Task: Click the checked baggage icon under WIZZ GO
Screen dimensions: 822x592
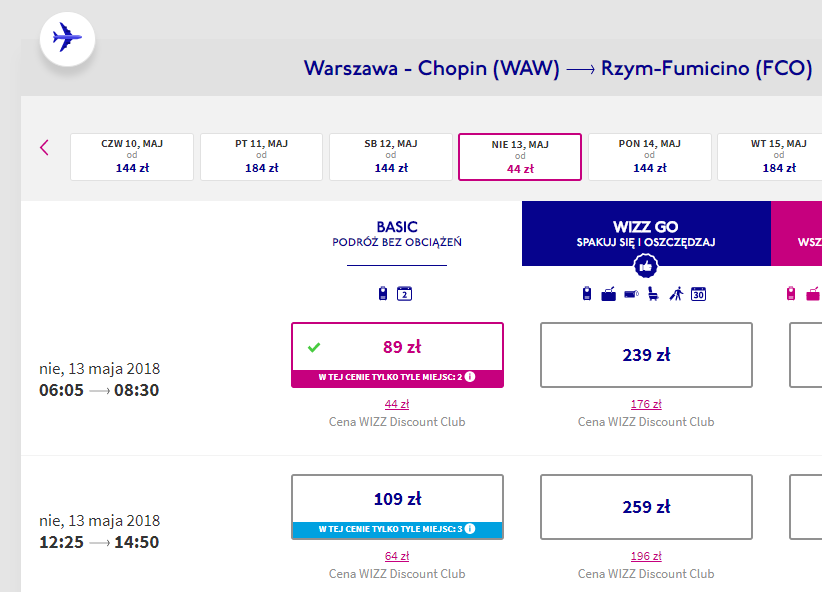Action: (x=631, y=294)
